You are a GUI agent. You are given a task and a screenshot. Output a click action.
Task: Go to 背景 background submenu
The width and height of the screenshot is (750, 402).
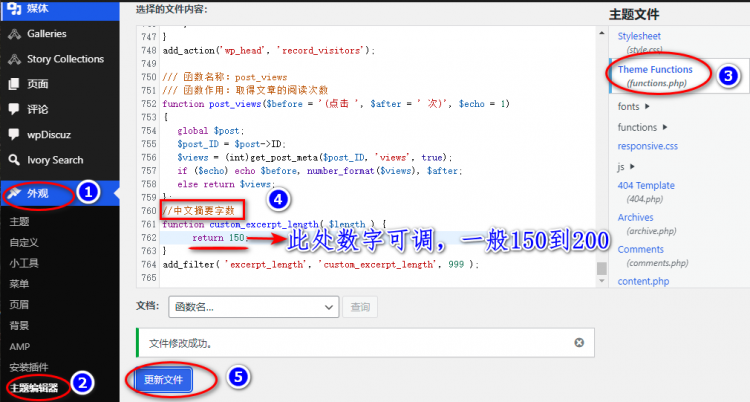tap(20, 325)
